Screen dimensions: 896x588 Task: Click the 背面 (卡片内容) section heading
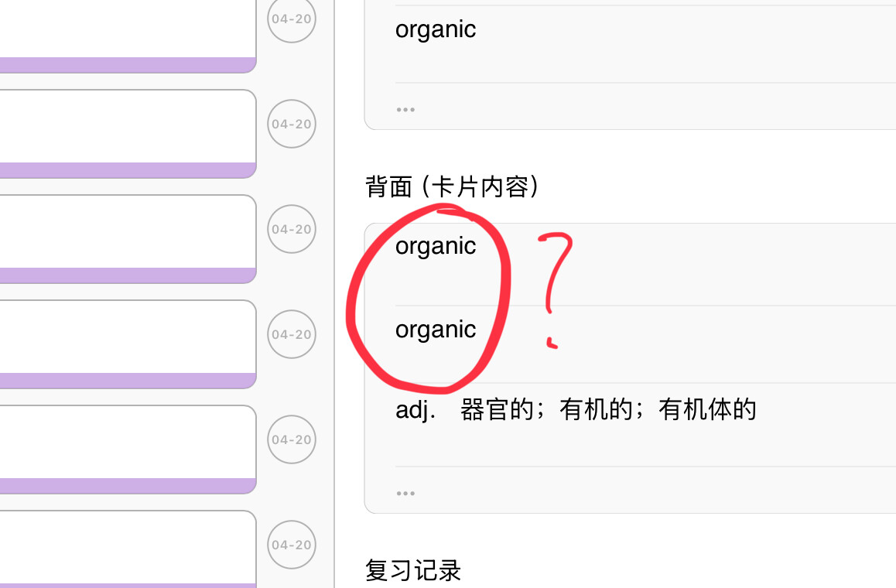click(x=451, y=187)
